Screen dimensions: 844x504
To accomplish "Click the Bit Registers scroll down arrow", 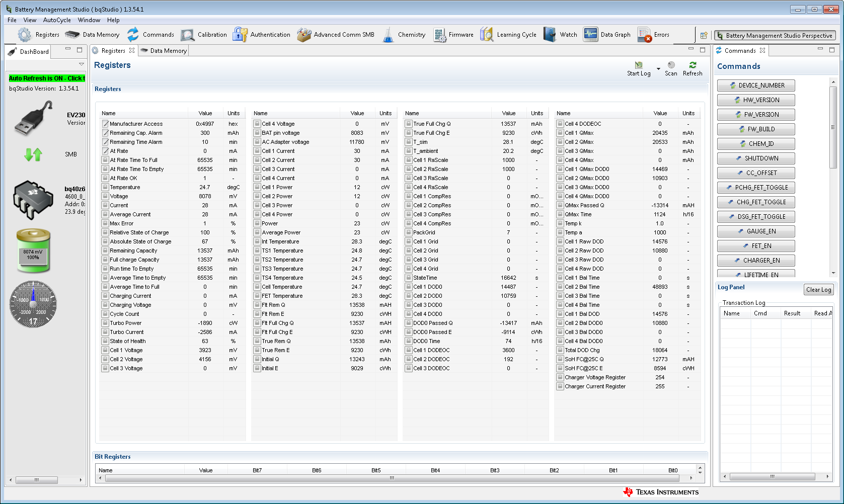I will 700,473.
